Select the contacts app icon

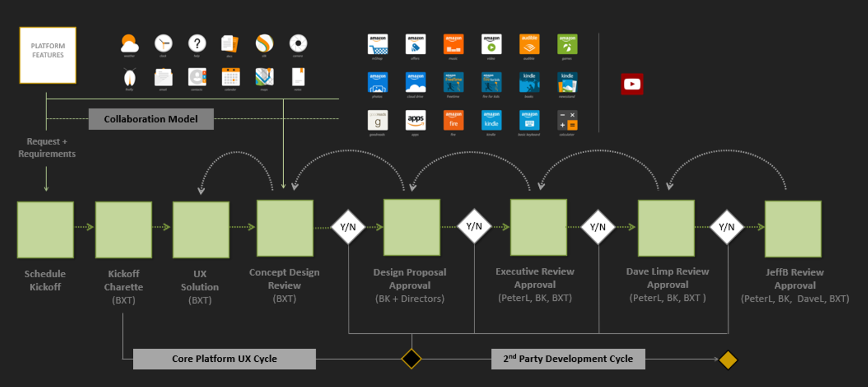pos(197,77)
